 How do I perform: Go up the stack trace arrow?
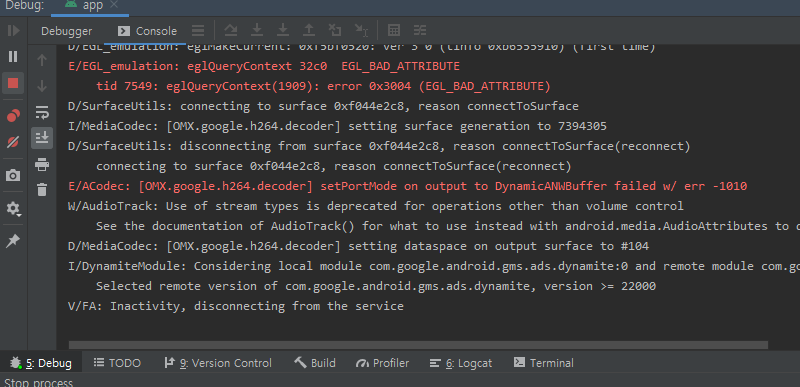[42, 60]
